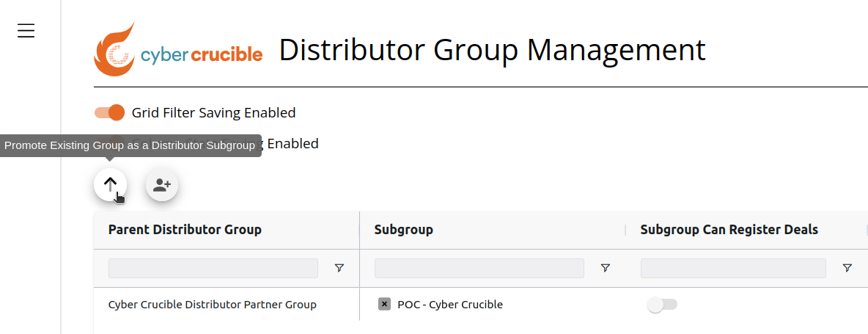
Task: Click the Grid Filter Saving Enabled label
Action: click(213, 113)
